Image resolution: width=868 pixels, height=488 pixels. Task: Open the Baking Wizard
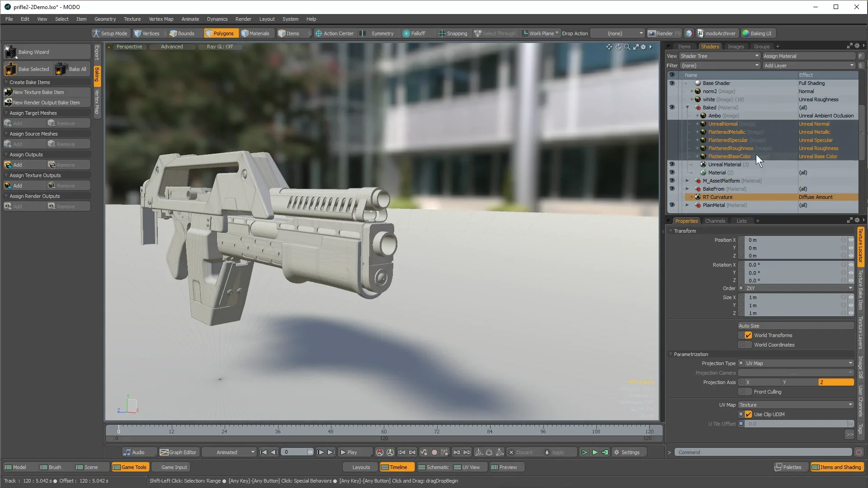[x=33, y=52]
